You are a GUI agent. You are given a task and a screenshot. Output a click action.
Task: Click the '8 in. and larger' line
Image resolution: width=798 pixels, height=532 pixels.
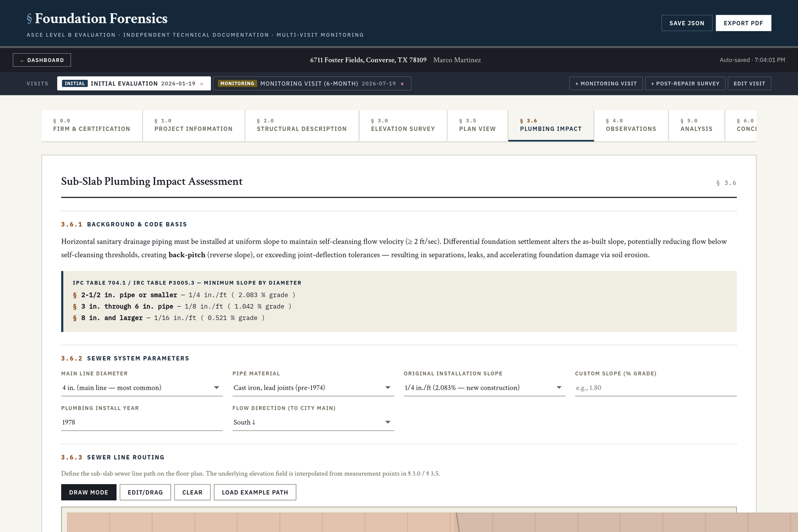click(x=169, y=318)
